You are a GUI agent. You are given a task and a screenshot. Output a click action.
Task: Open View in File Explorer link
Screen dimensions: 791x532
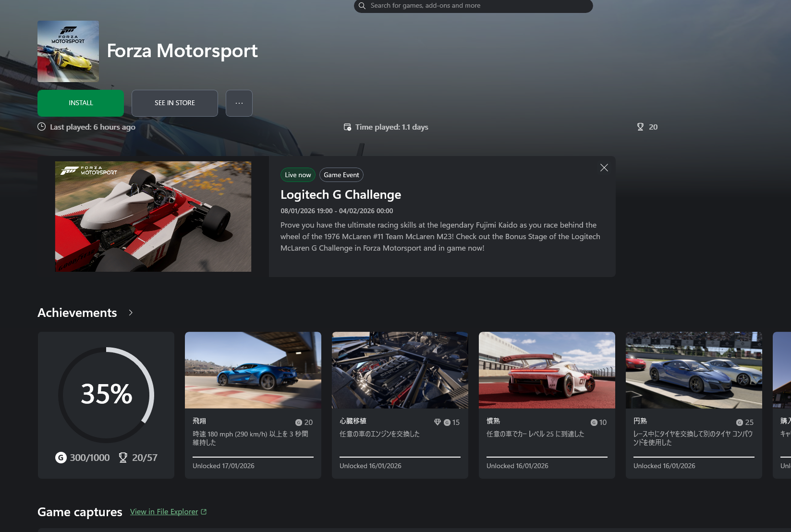pyautogui.click(x=164, y=512)
